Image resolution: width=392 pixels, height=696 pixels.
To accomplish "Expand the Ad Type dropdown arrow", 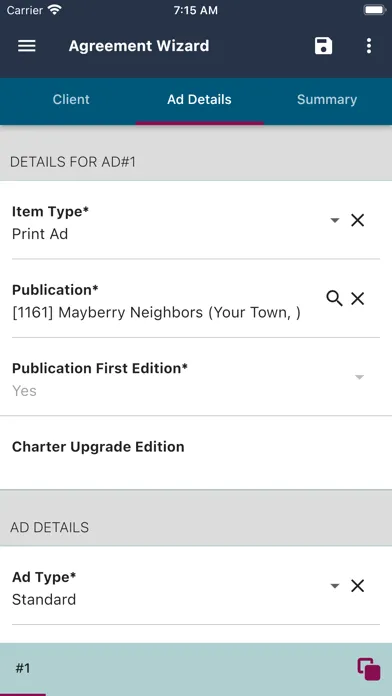I will tap(335, 586).
